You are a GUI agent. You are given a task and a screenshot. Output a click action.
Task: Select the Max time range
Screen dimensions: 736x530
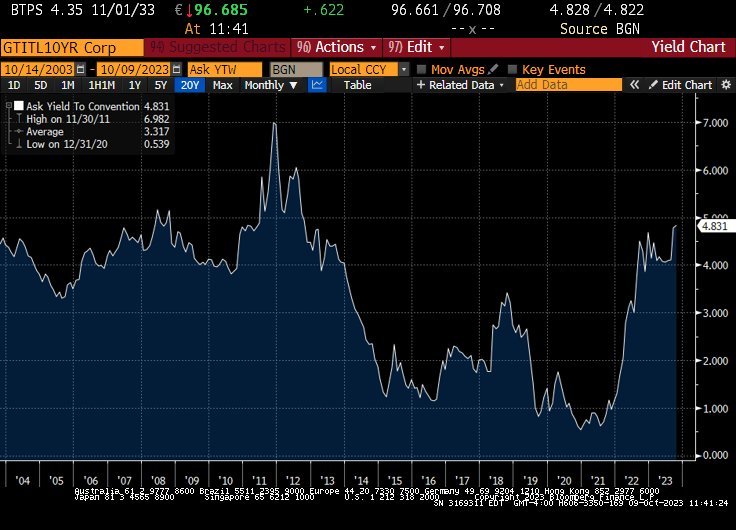coord(222,86)
